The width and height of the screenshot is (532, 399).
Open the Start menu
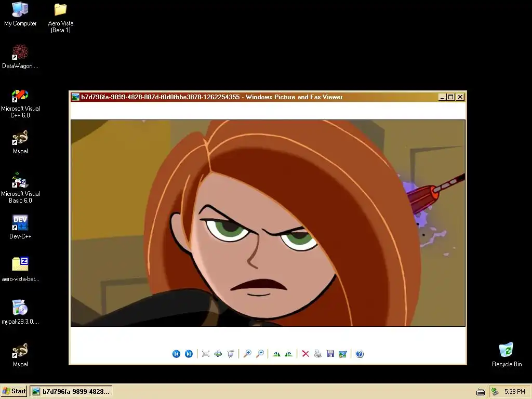pyautogui.click(x=14, y=391)
